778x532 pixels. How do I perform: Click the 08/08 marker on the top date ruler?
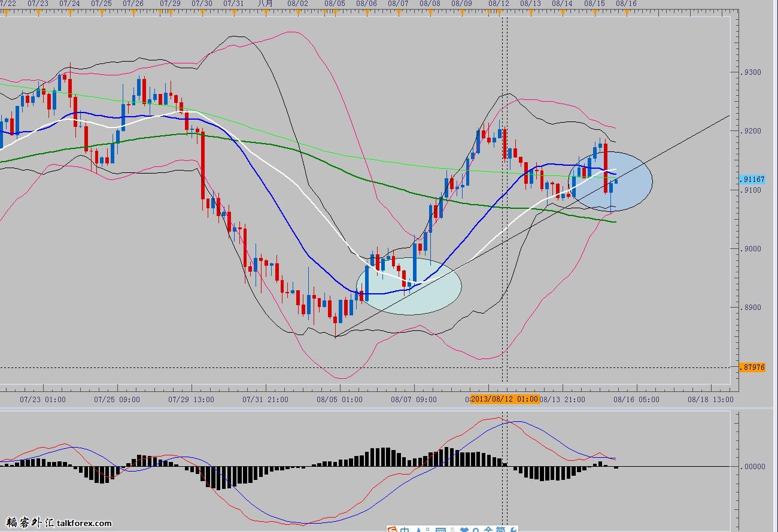tap(430, 4)
